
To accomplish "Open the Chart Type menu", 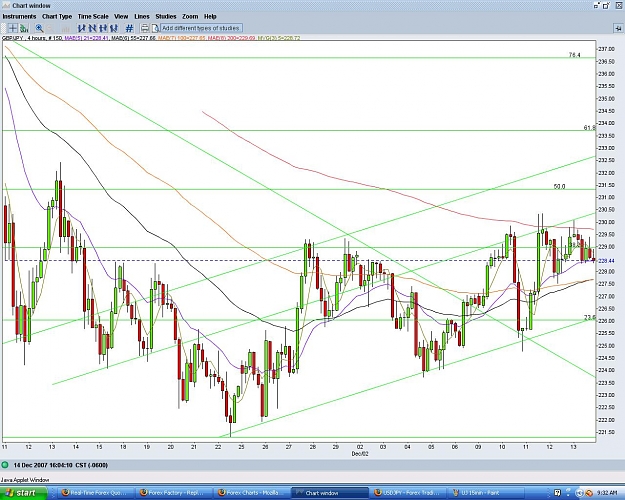I will (x=57, y=16).
